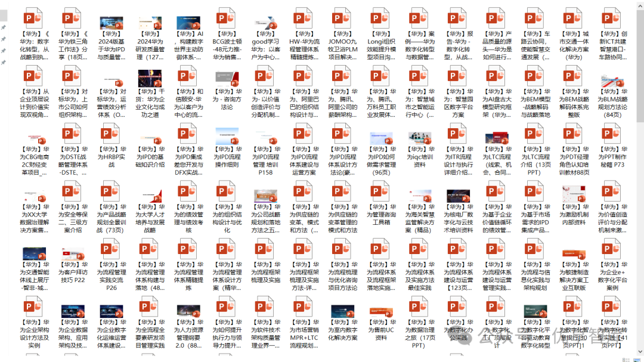
Task: Select the 和信颐安-华为以客户为中心的流 file
Action: [188, 76]
